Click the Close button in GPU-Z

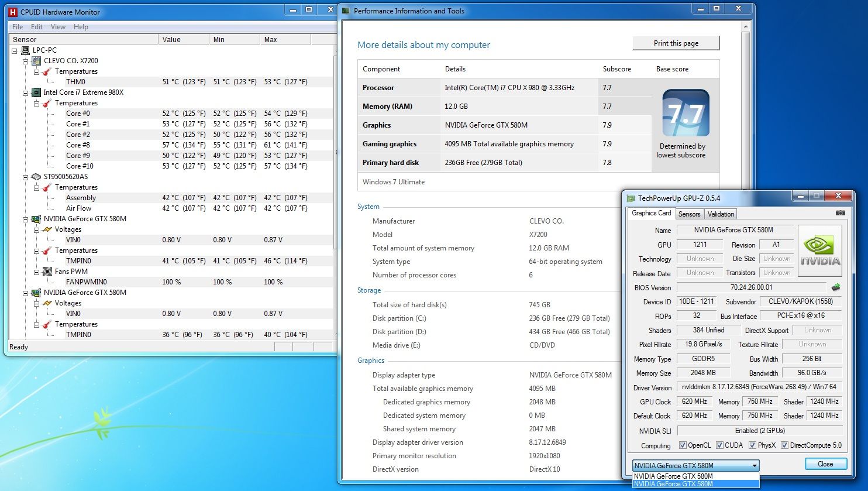[825, 464]
